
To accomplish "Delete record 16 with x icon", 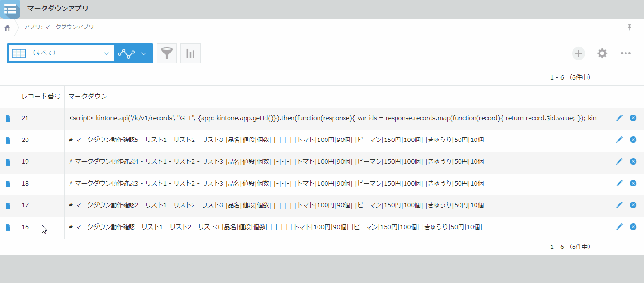I will tap(633, 227).
